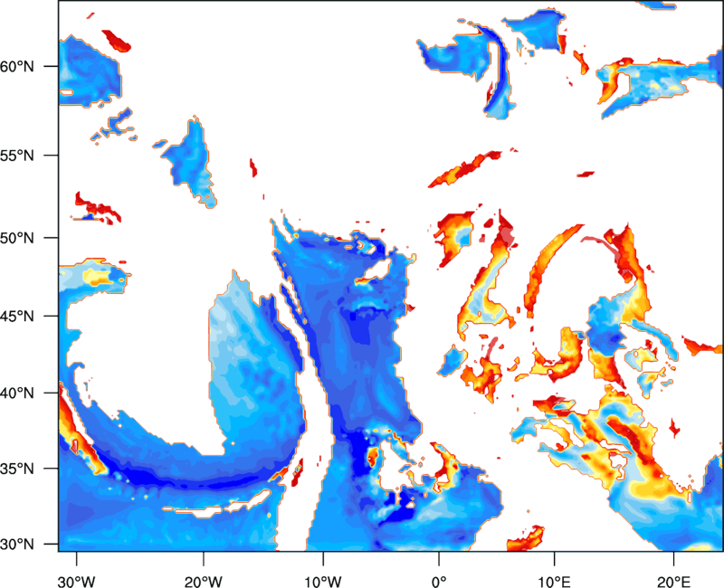Viewport: 724px width, 588px height.
Task: Click the 60°N latitude label
Action: point(17,66)
